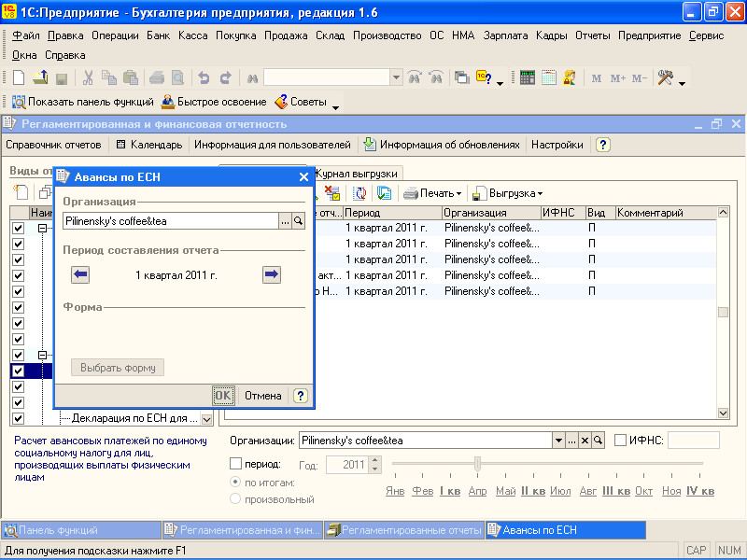Open the windows list icon in toolbar

(461, 77)
